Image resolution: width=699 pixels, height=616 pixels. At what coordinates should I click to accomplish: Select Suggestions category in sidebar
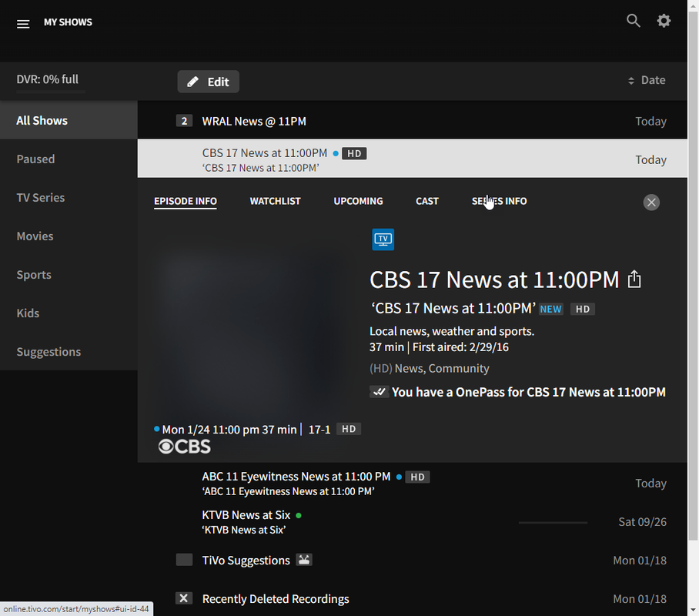(x=69, y=352)
